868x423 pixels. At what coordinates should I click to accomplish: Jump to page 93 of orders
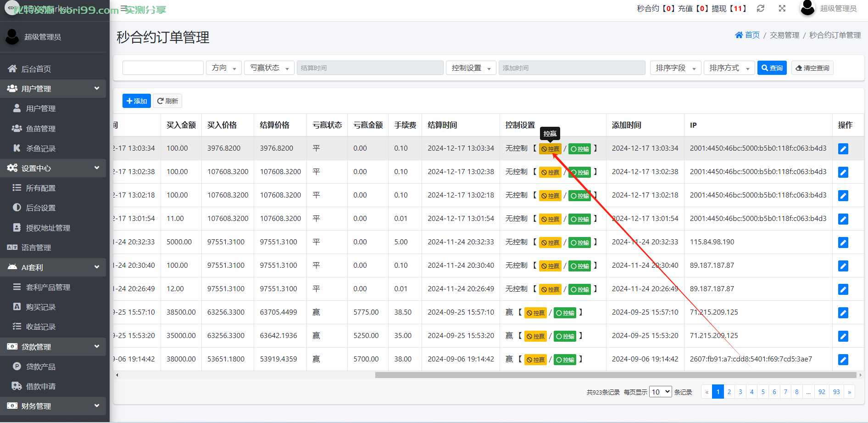[836, 392]
